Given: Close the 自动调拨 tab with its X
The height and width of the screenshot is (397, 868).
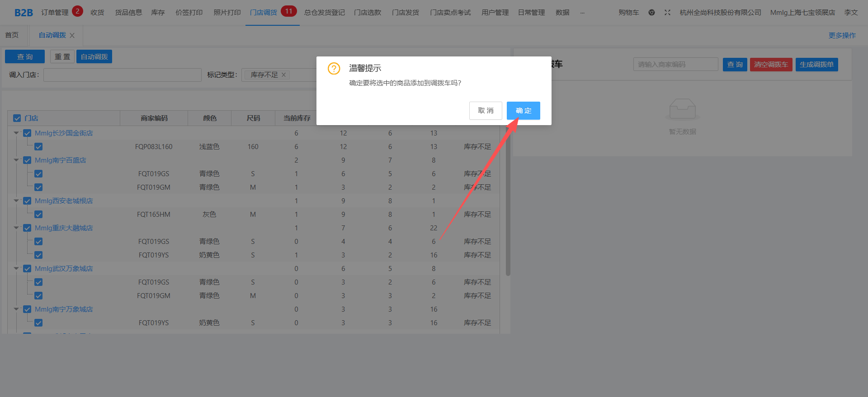Looking at the screenshot, I should point(72,36).
